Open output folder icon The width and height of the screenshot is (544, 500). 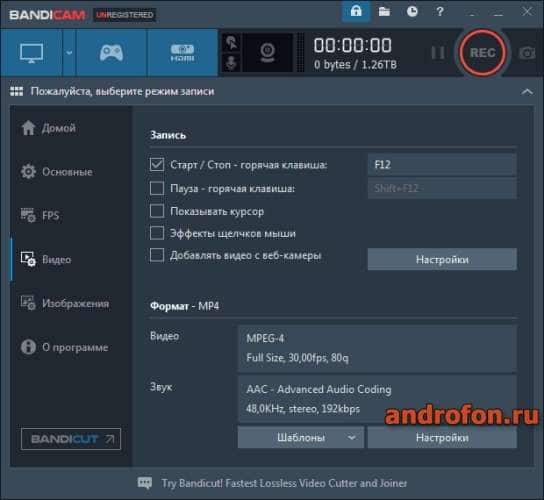(384, 12)
